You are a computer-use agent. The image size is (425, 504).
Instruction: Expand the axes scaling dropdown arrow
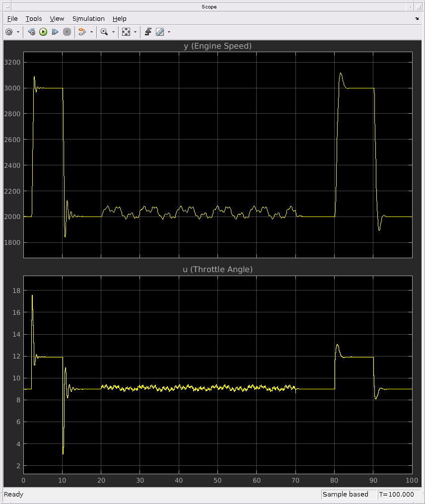(x=135, y=32)
